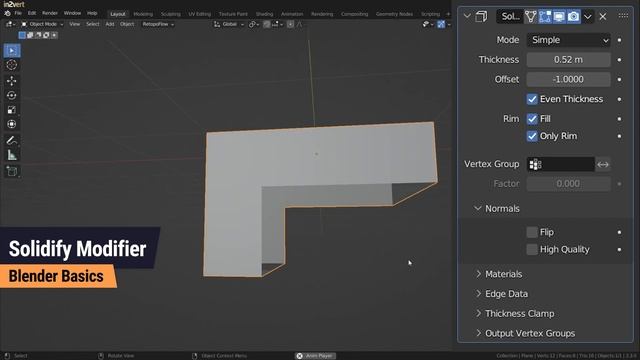640x360 pixels.
Task: Select the Scale tool
Action: [12, 110]
